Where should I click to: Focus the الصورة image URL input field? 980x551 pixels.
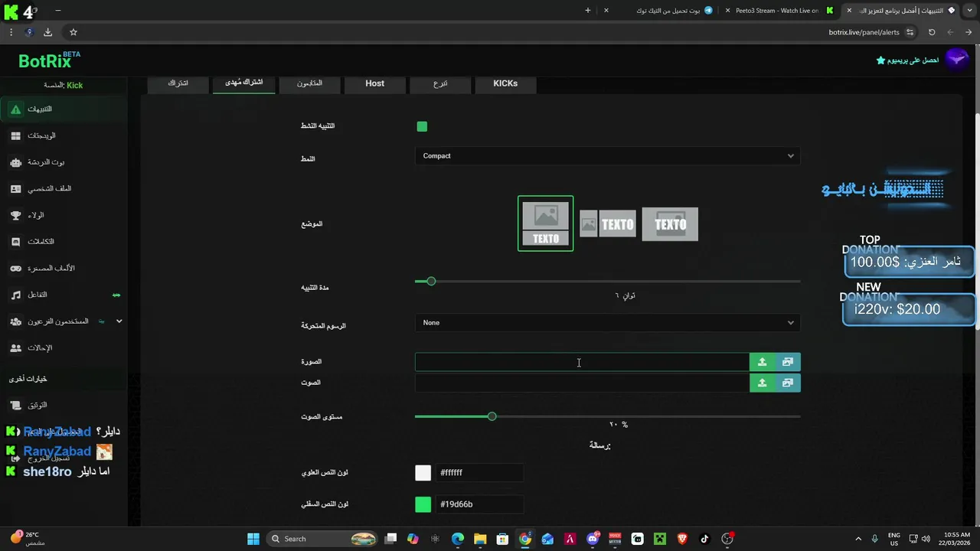pos(582,362)
